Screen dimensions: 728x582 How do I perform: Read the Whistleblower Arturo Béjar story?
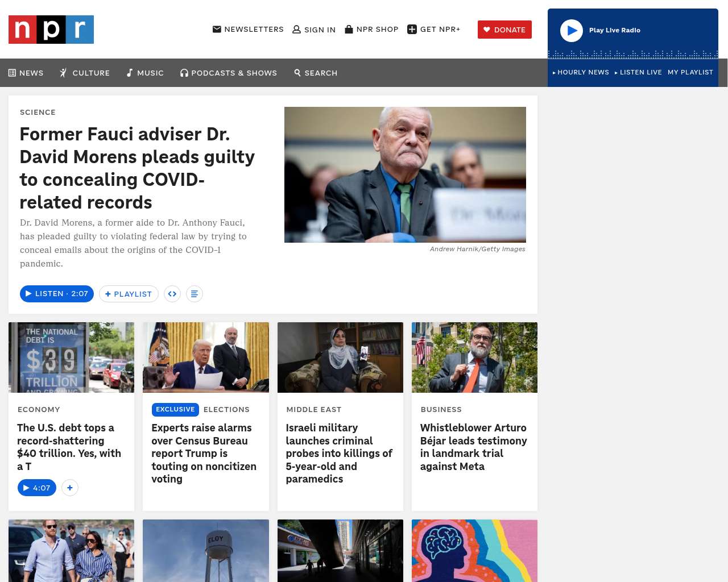tap(474, 447)
